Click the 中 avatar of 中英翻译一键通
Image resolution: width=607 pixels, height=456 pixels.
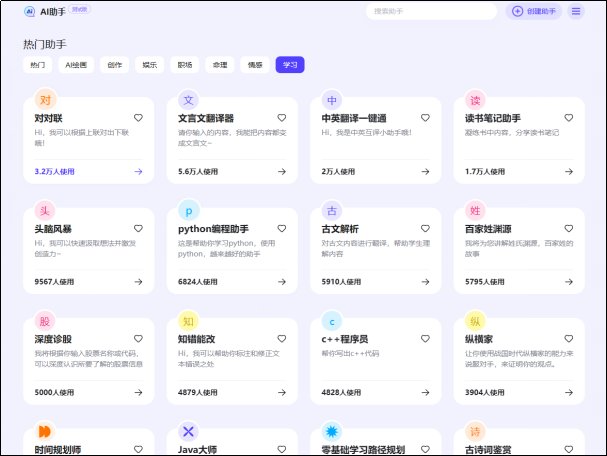(x=332, y=100)
